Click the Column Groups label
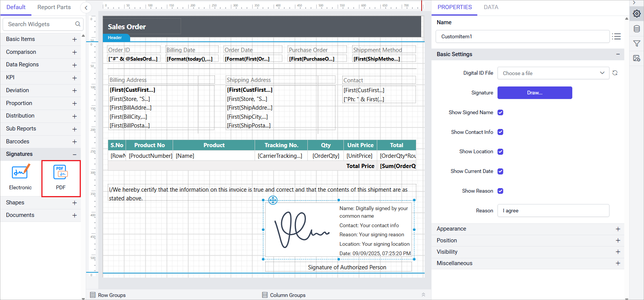 click(288, 295)
